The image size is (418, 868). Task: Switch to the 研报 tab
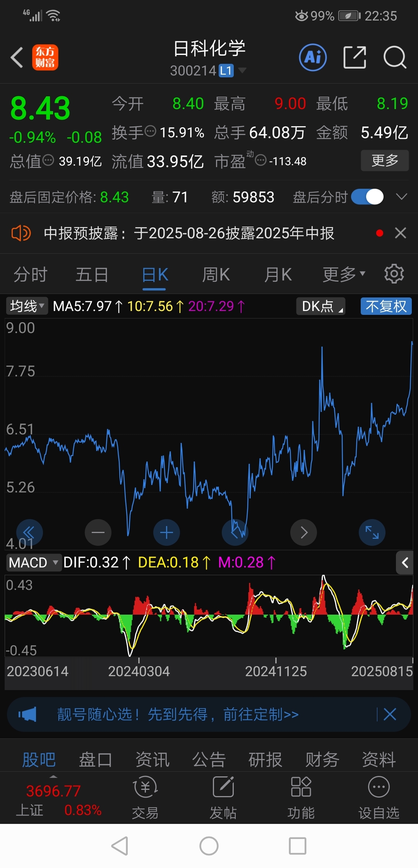266,760
